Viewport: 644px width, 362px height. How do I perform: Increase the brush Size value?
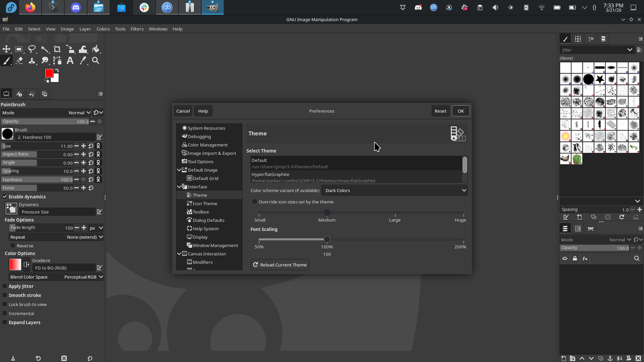(x=84, y=146)
